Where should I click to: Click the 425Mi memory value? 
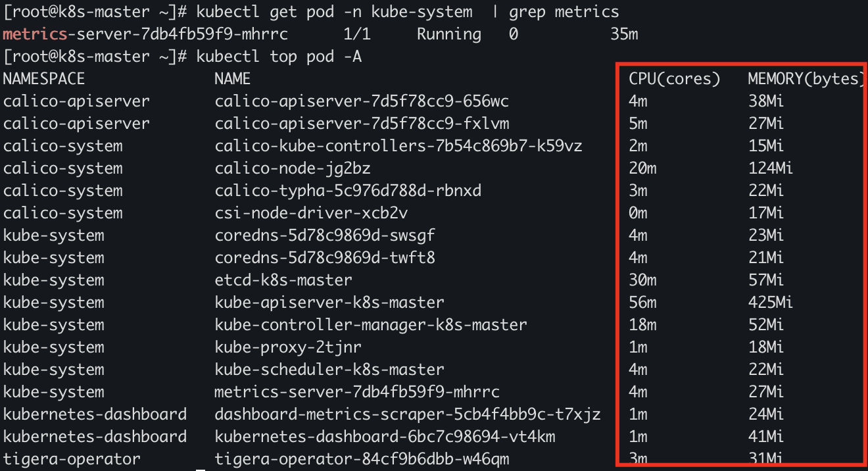pos(770,303)
